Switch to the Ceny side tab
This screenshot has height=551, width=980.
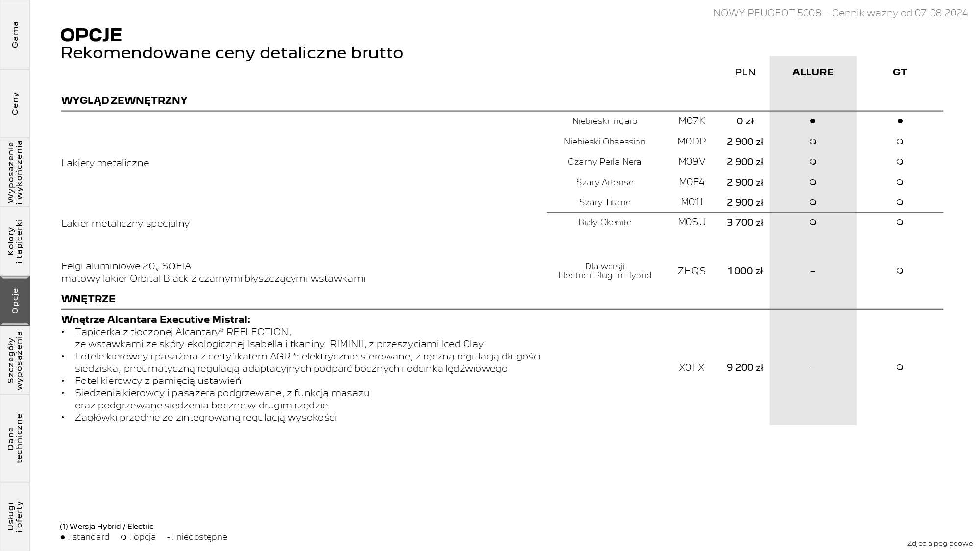coord(15,103)
